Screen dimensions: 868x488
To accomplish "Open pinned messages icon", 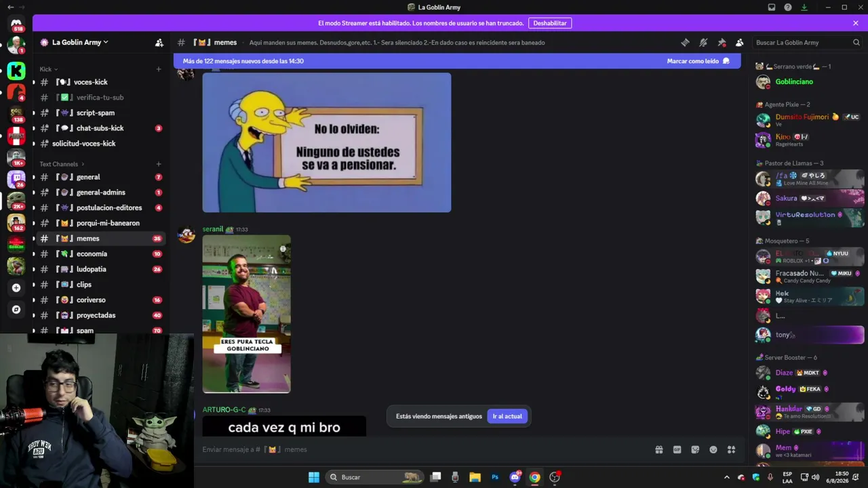I will click(x=722, y=42).
